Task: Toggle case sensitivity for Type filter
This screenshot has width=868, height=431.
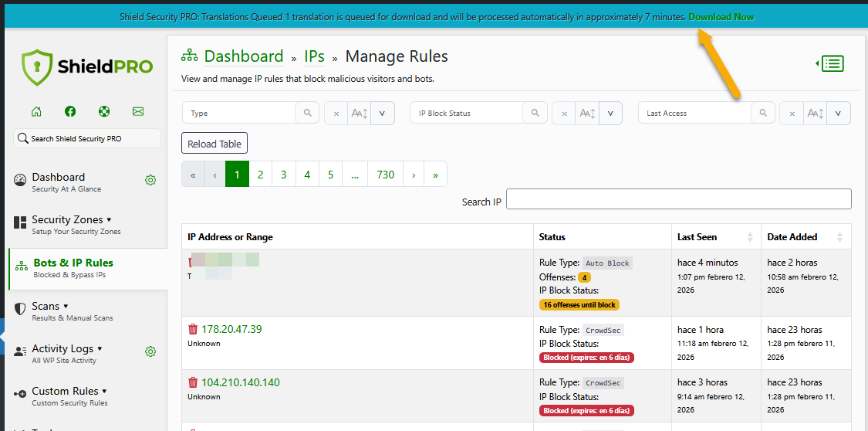Action: coord(360,113)
